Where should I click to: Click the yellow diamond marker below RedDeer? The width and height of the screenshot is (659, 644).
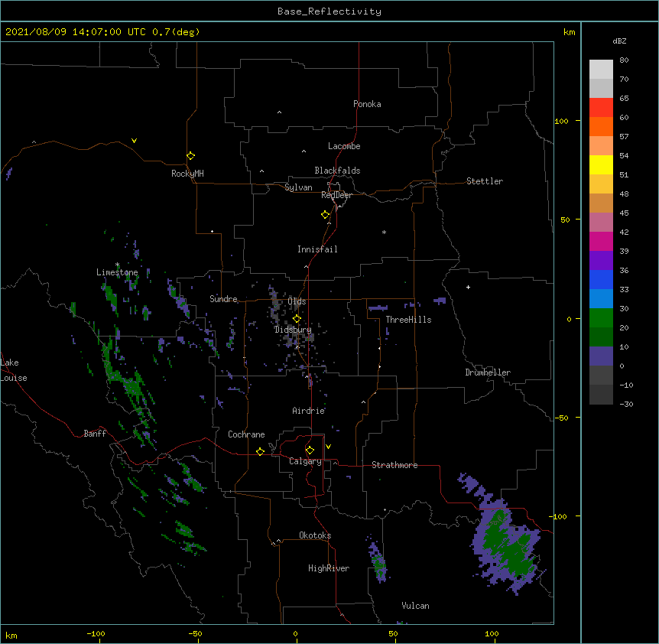coord(326,215)
